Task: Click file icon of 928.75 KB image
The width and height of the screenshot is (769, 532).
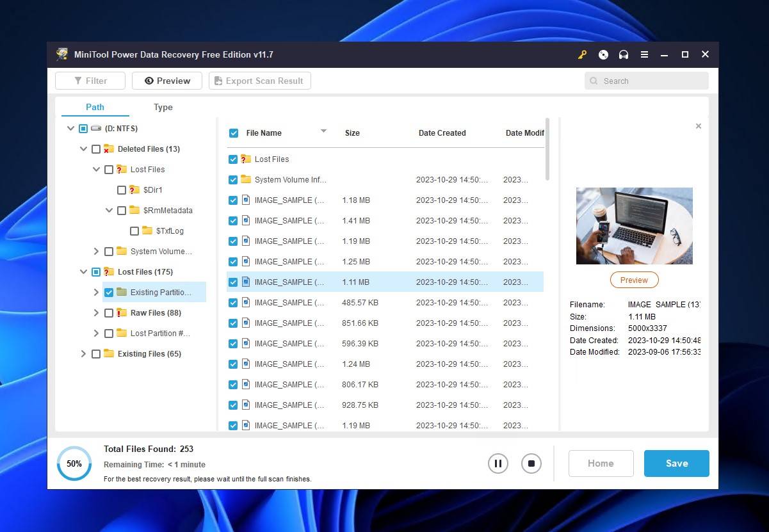Action: [246, 405]
